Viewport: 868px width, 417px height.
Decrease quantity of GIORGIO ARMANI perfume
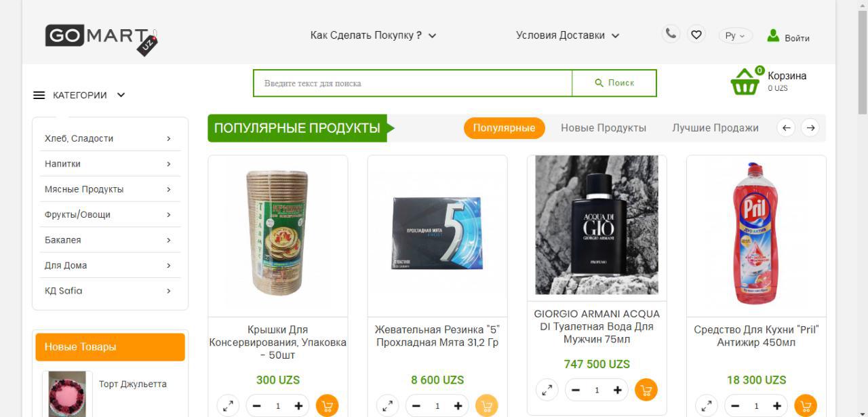(576, 390)
